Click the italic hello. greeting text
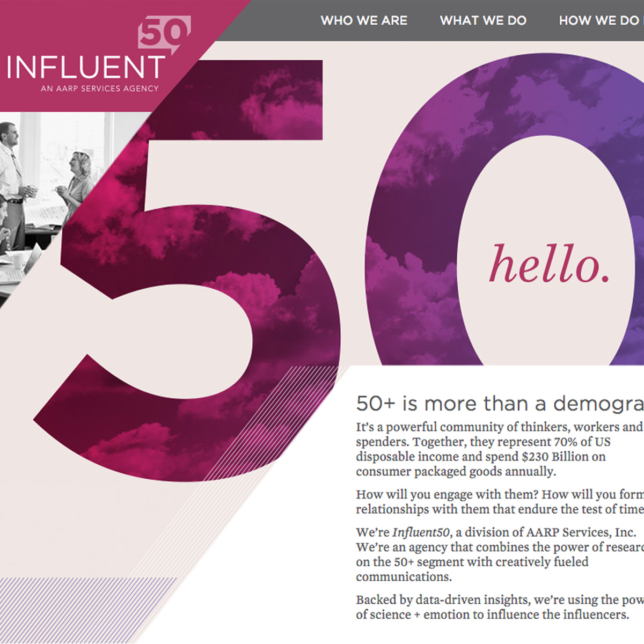The image size is (644, 644). (x=549, y=264)
